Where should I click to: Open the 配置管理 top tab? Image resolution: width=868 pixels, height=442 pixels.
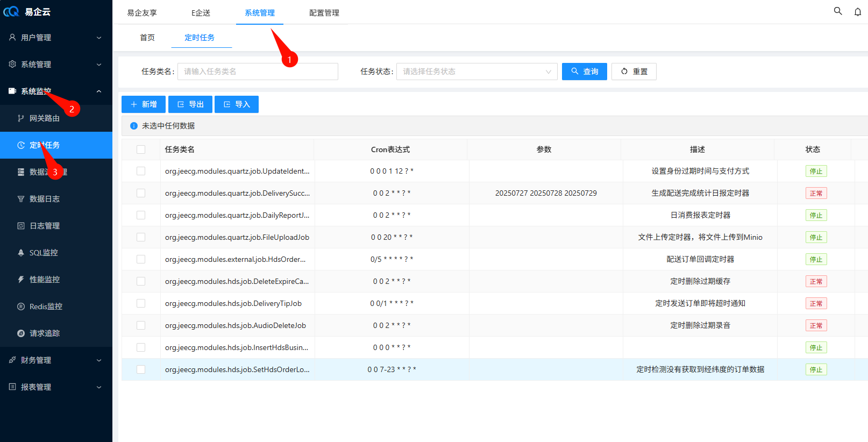point(324,13)
